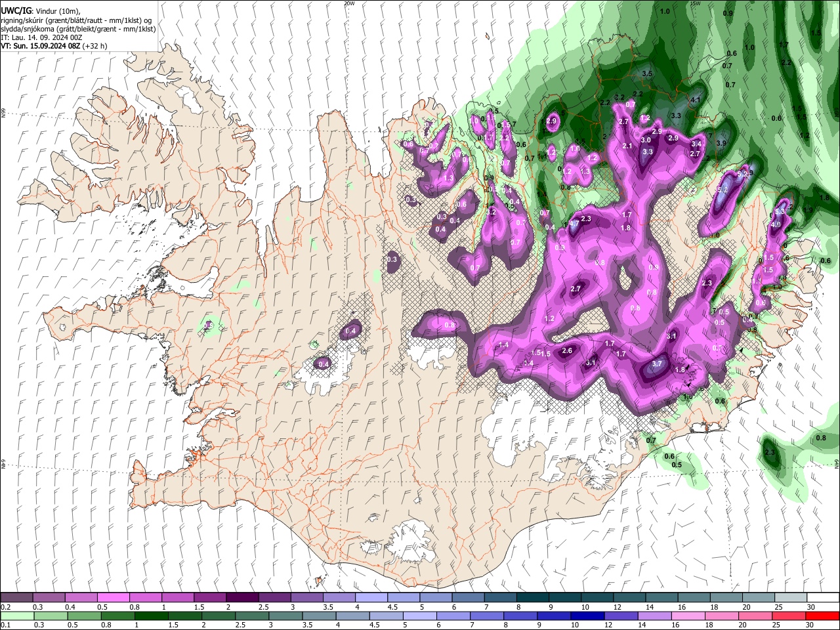The width and height of the screenshot is (840, 630).
Task: Click the '1.9' rain value near the east coast
Action: pos(808,211)
